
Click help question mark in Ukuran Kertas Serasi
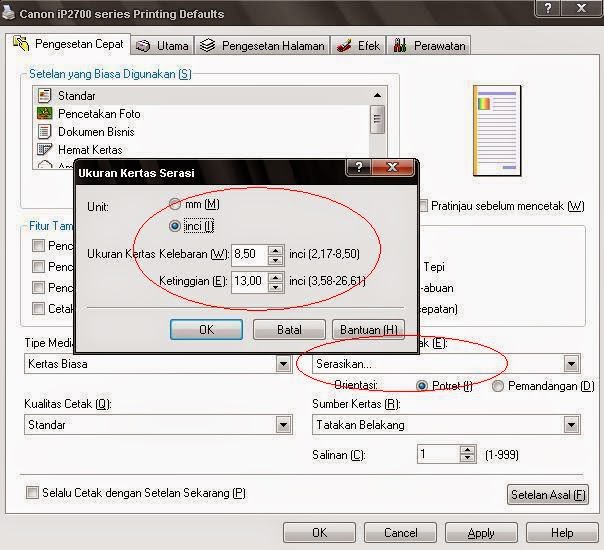[359, 167]
